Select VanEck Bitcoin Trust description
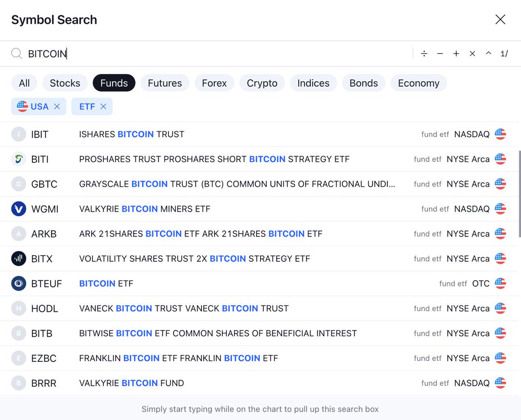 (x=184, y=308)
